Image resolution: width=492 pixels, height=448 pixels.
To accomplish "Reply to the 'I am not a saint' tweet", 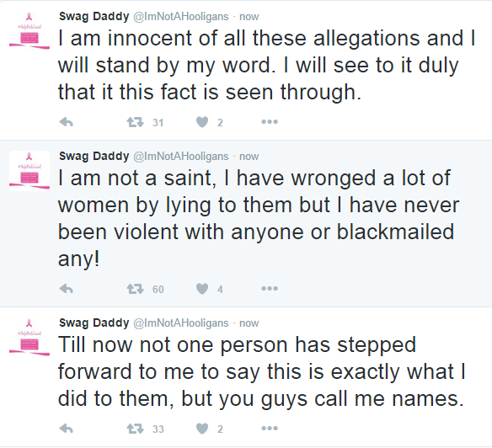I will tap(67, 289).
